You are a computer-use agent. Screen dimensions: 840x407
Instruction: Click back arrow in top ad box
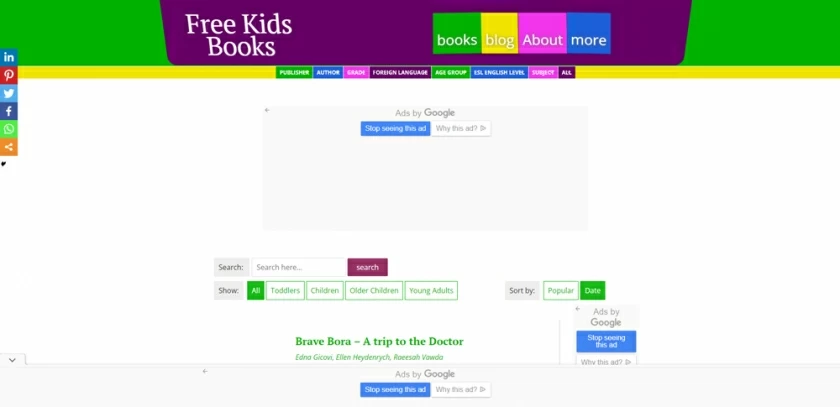coord(267,110)
